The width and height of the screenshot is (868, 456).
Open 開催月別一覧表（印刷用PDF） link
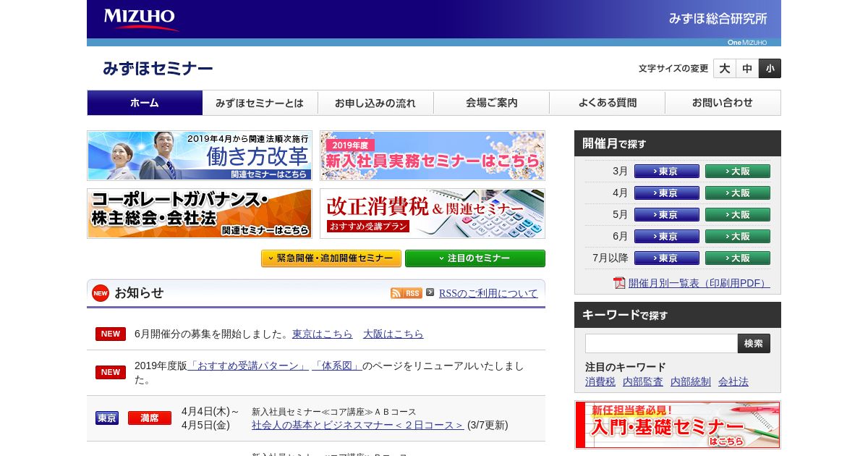point(699,283)
